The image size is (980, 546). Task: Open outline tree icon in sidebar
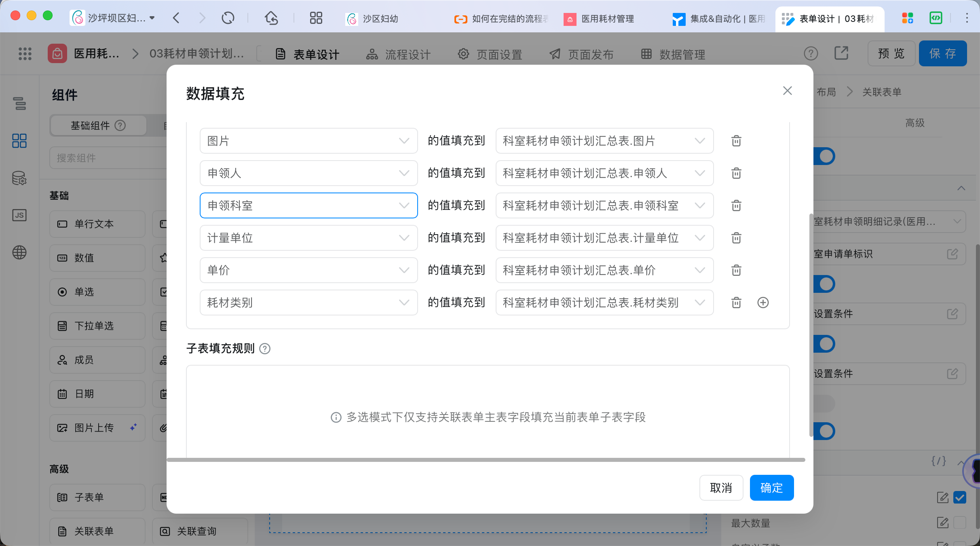(19, 104)
